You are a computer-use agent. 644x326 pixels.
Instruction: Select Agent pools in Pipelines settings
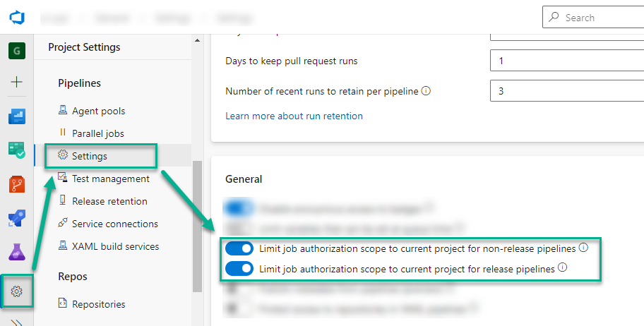98,111
